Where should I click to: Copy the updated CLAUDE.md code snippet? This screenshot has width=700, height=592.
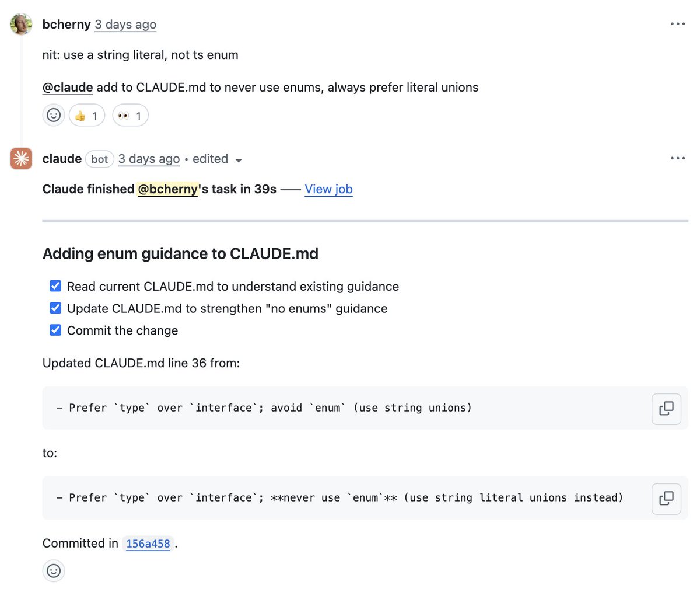coord(666,499)
